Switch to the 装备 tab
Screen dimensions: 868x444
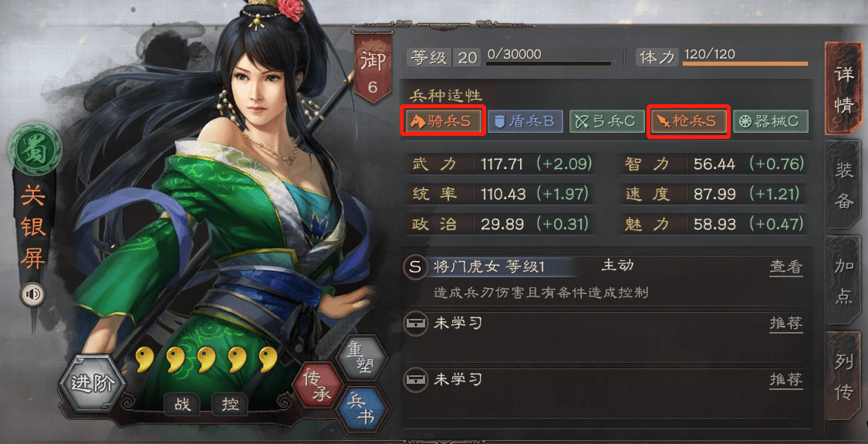843,185
